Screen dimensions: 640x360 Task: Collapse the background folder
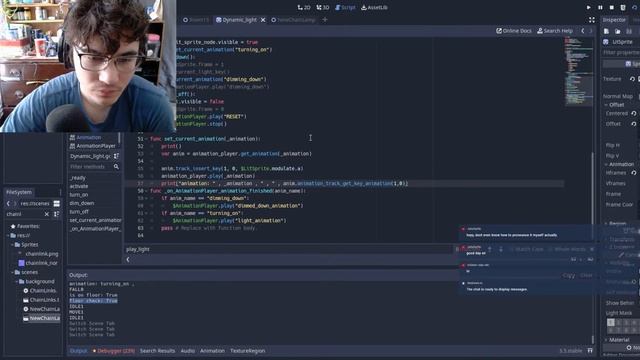click(17, 282)
